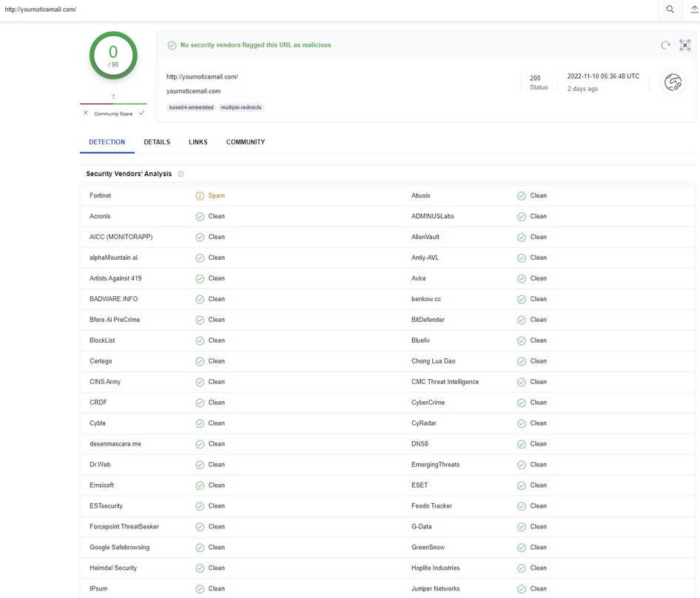Switch to the DETECTION tab
This screenshot has width=700, height=598.
[x=107, y=142]
